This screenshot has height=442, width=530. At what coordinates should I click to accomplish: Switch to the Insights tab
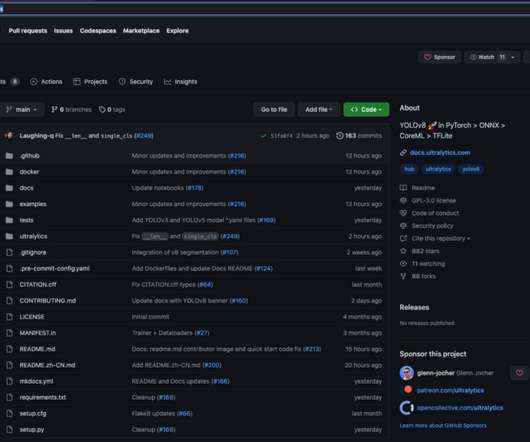click(180, 82)
